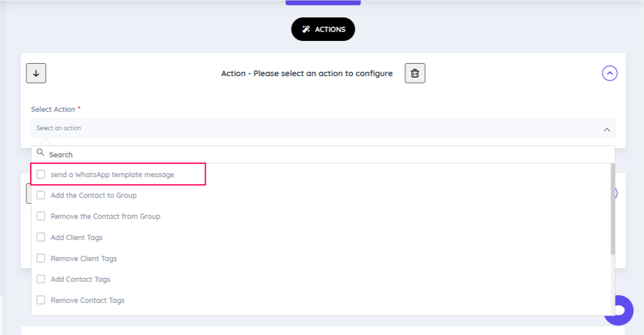The image size is (644, 335).
Task: Click the Search field in dropdown
Action: click(325, 155)
